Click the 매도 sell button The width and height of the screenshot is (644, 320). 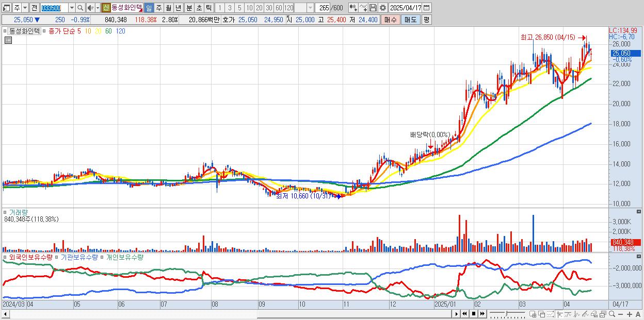pos(410,20)
